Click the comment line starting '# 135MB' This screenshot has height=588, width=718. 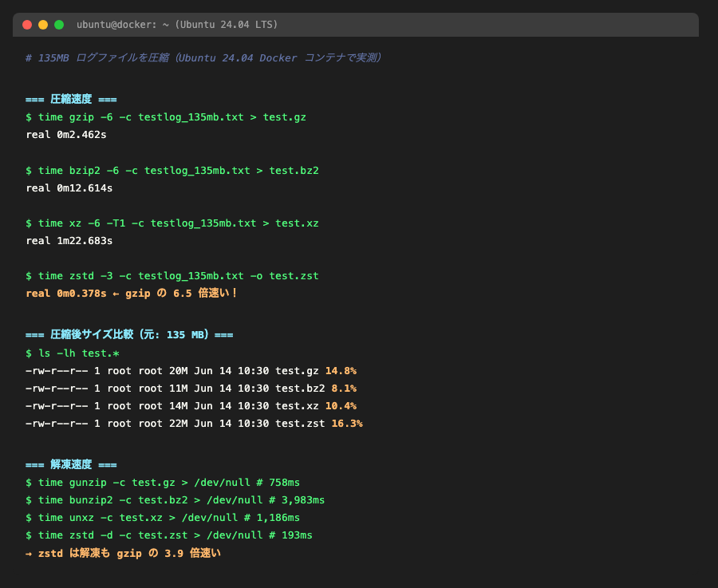click(203, 57)
